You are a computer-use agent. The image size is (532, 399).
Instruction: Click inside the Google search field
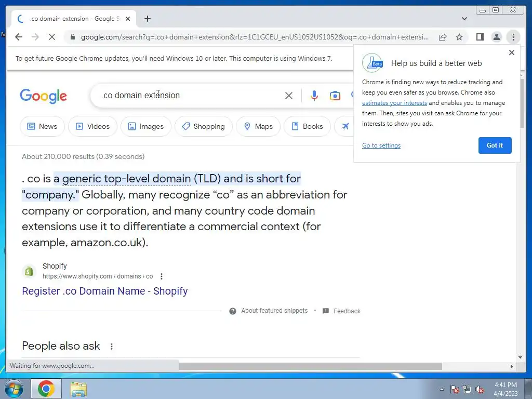click(190, 96)
